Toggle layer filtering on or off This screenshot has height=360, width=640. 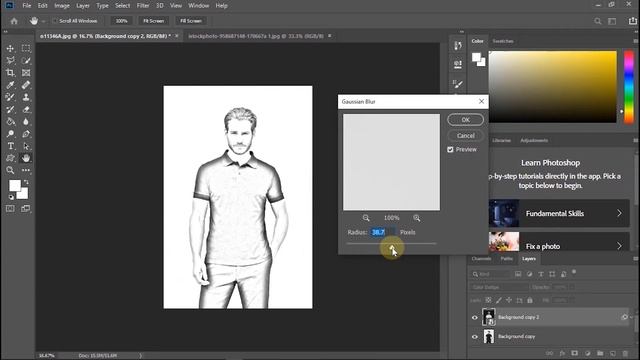coord(574,272)
